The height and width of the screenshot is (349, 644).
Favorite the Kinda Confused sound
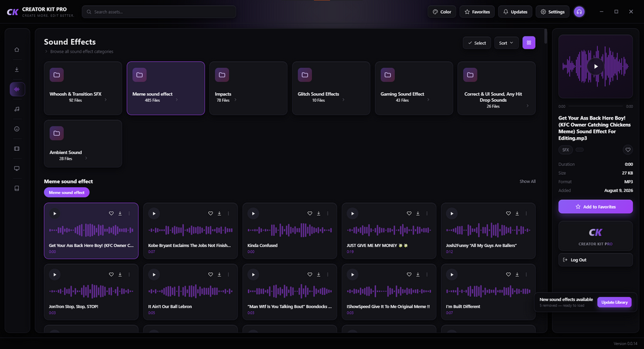click(x=309, y=214)
